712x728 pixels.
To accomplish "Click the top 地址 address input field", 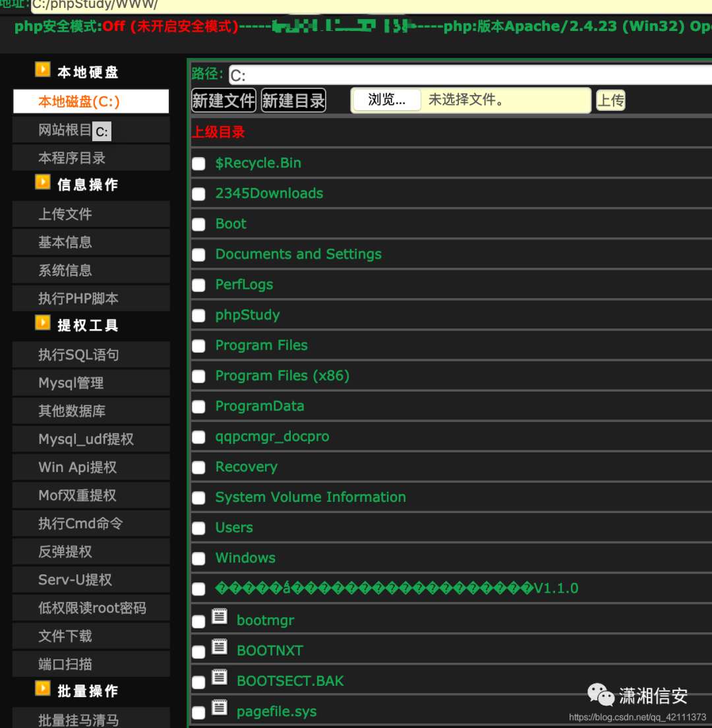I will (x=371, y=6).
